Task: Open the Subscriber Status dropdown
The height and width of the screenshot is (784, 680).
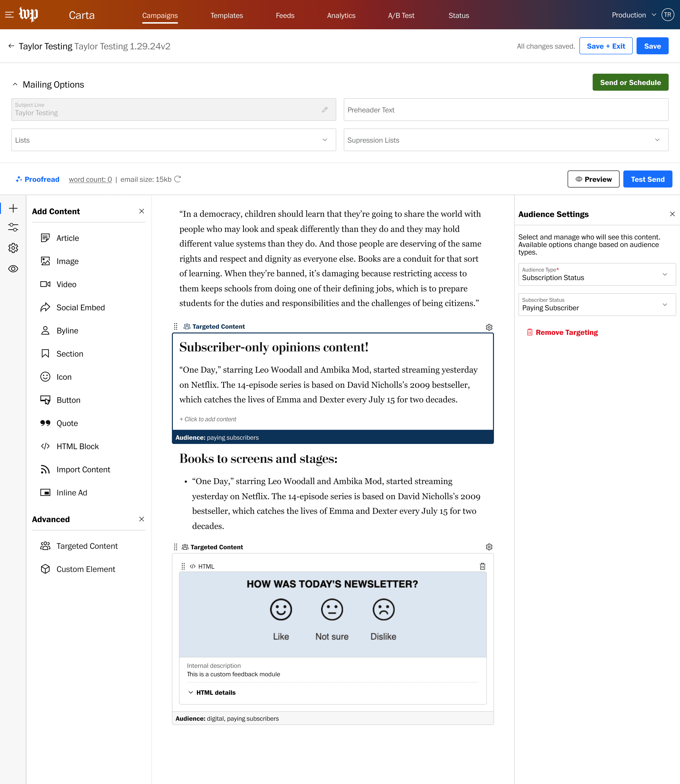Action: tap(597, 305)
